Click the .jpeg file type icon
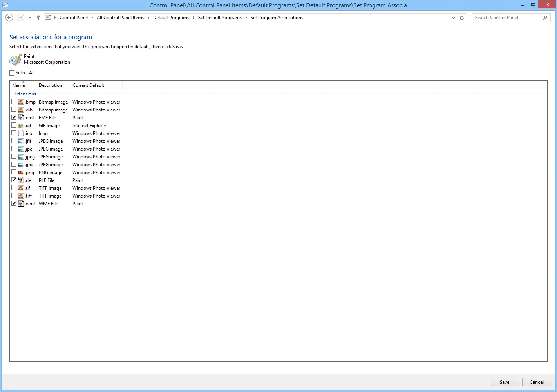 (x=21, y=157)
